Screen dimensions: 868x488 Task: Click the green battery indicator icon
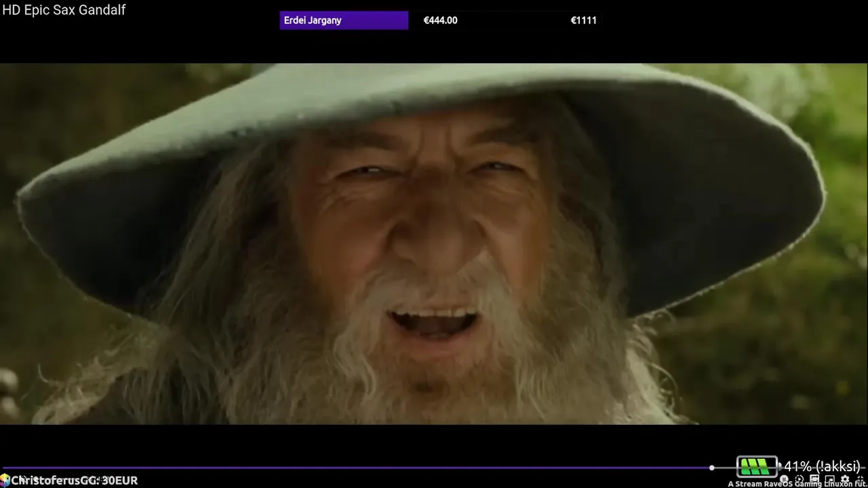pos(757,466)
